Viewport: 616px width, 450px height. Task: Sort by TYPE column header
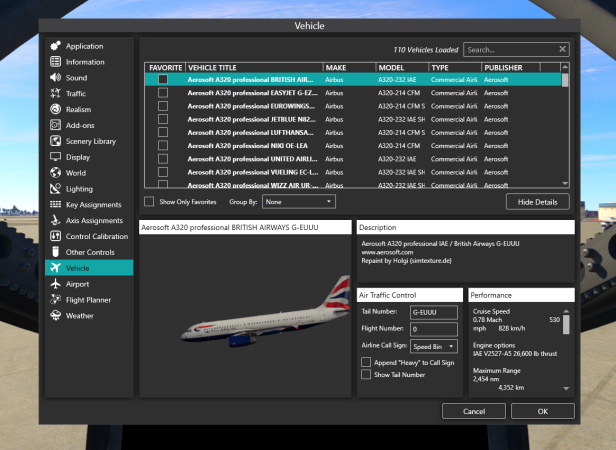(455, 68)
